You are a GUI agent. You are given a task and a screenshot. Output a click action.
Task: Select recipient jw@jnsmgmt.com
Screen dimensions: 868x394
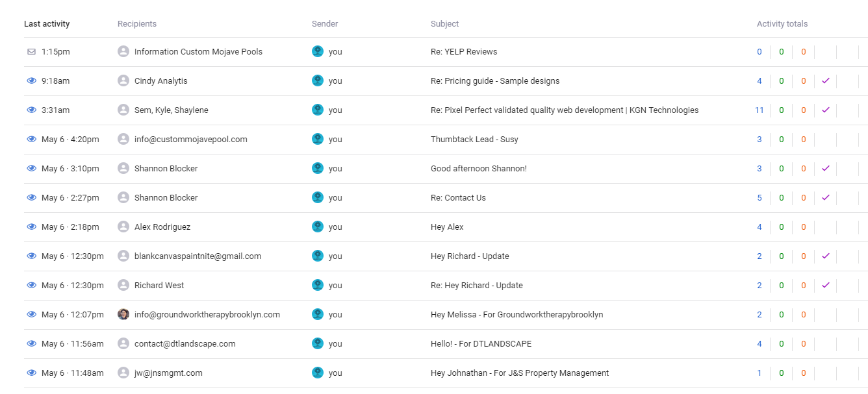coord(168,373)
